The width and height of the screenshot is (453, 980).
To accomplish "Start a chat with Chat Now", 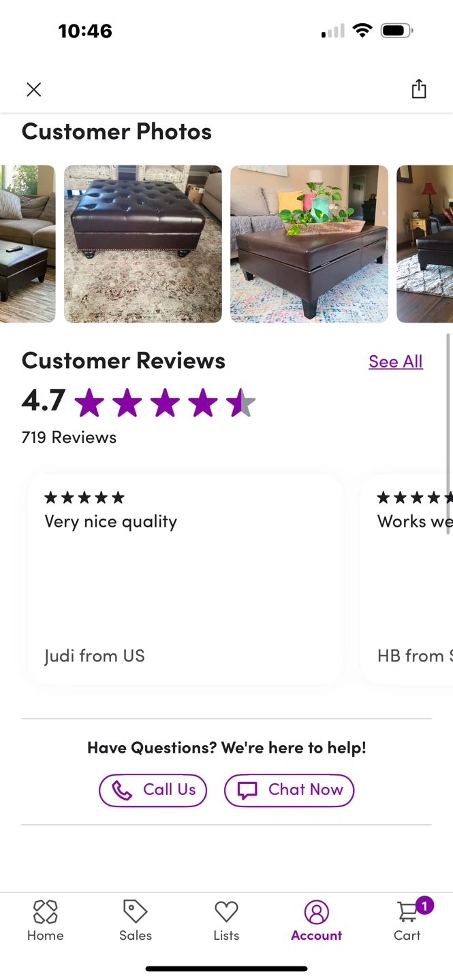I will pyautogui.click(x=289, y=790).
